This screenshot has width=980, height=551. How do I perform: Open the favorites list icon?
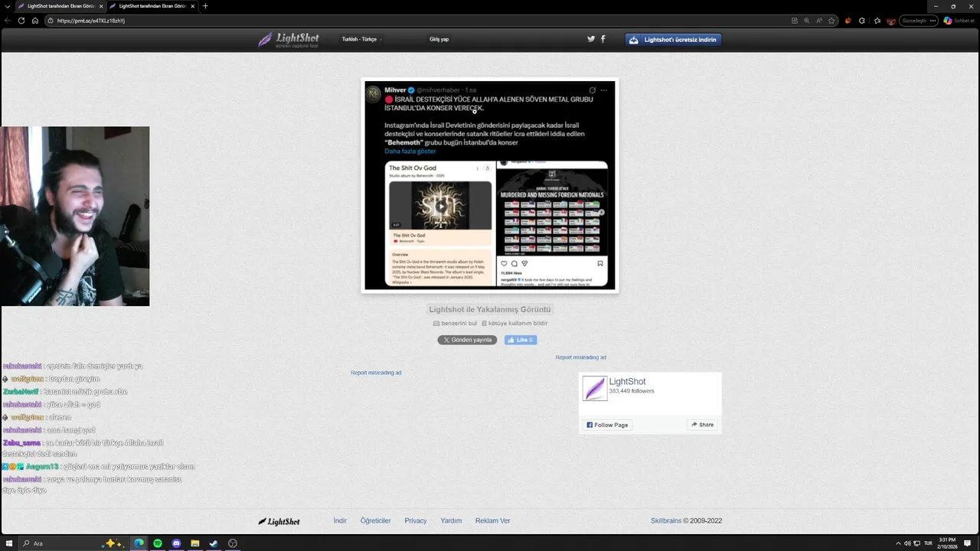877,21
